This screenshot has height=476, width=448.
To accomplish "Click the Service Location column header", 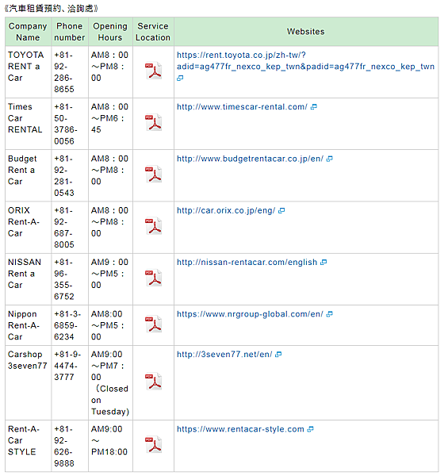I will tap(153, 32).
